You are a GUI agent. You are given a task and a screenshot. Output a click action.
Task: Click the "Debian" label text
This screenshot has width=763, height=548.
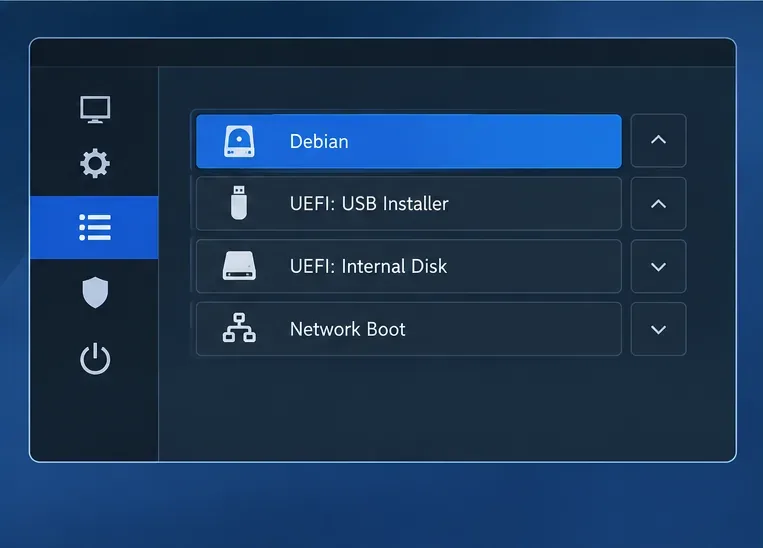319,142
